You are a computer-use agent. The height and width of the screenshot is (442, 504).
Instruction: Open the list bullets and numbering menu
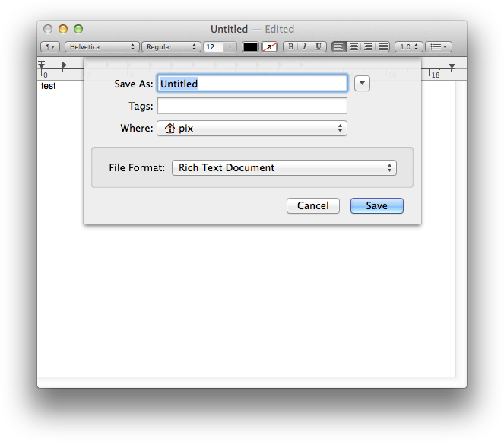[x=438, y=47]
